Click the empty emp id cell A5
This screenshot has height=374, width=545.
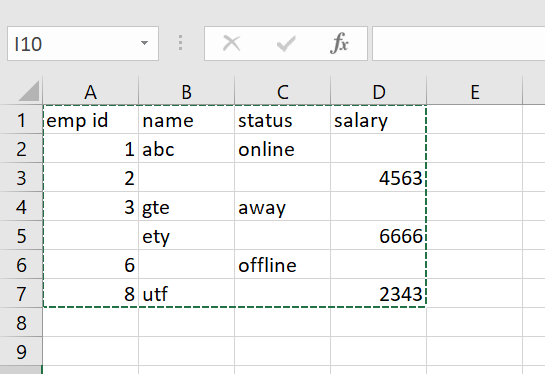91,235
